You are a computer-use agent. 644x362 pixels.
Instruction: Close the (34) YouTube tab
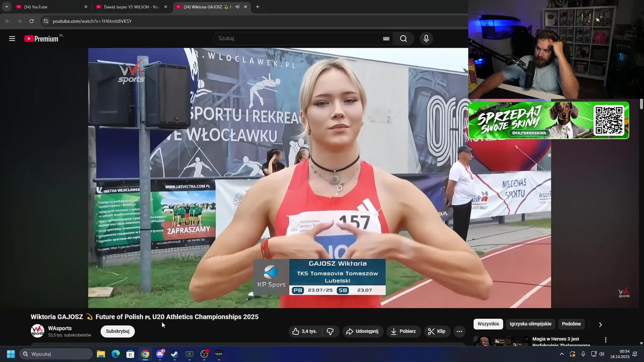pyautogui.click(x=86, y=7)
